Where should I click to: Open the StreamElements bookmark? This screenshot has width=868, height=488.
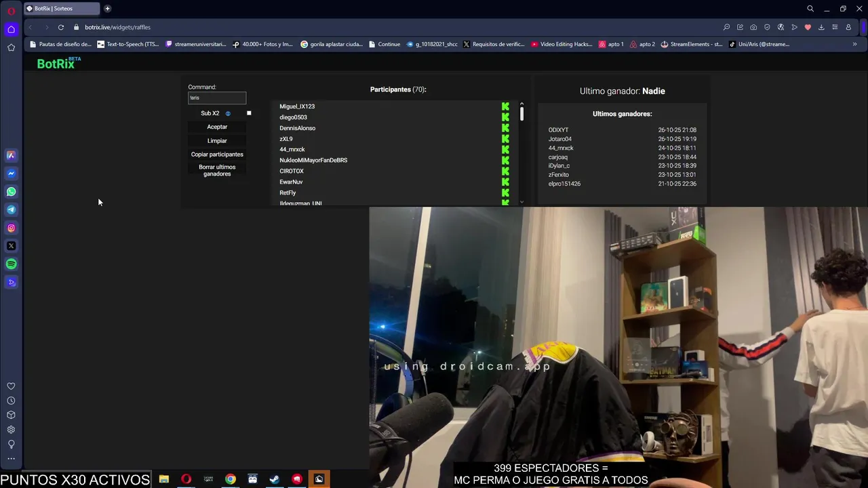click(691, 44)
